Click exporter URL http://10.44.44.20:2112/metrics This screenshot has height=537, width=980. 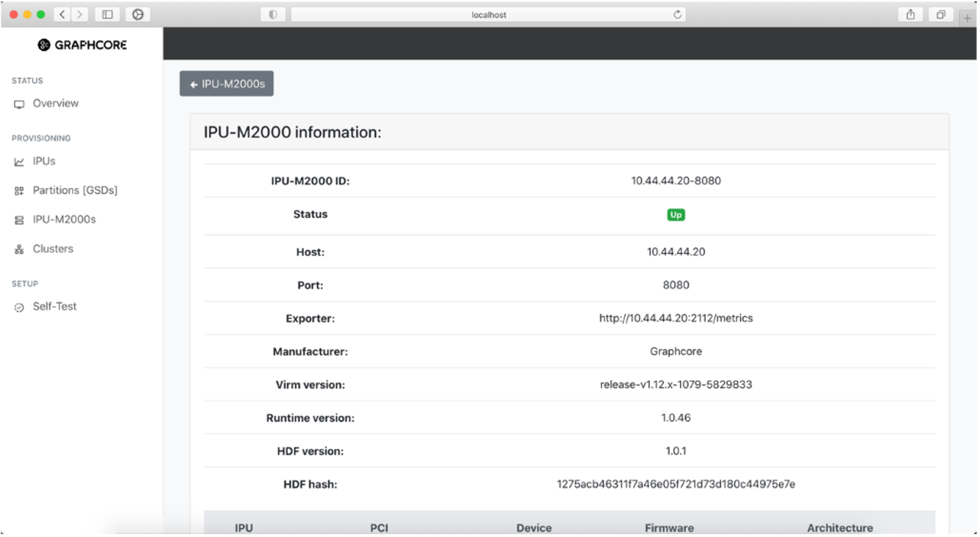[675, 318]
